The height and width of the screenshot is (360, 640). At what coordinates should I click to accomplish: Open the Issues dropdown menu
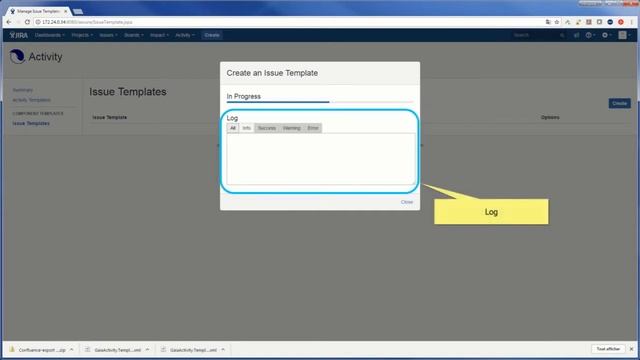[108, 35]
